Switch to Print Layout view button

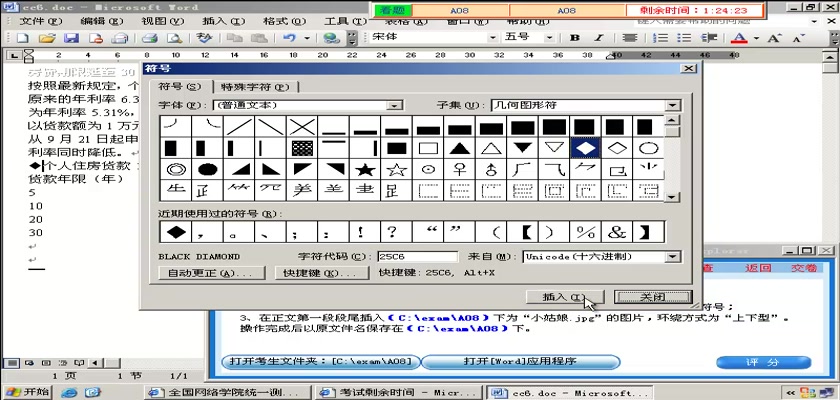[x=46, y=363]
